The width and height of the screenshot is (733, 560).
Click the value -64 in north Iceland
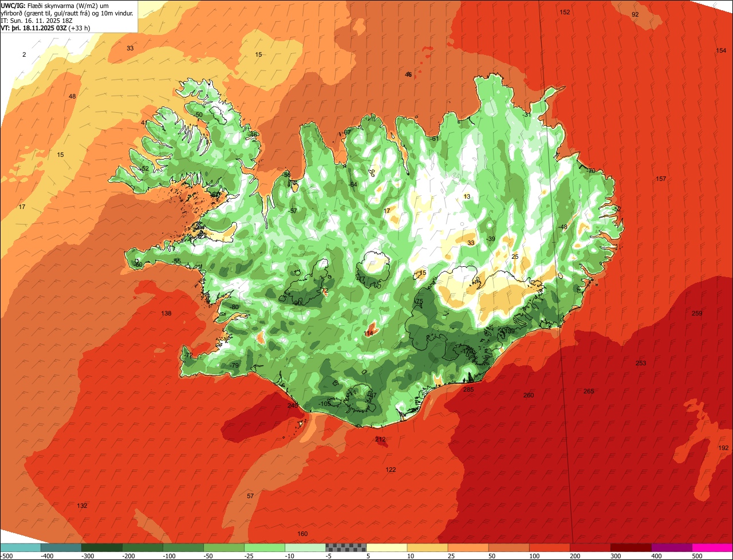tap(353, 184)
